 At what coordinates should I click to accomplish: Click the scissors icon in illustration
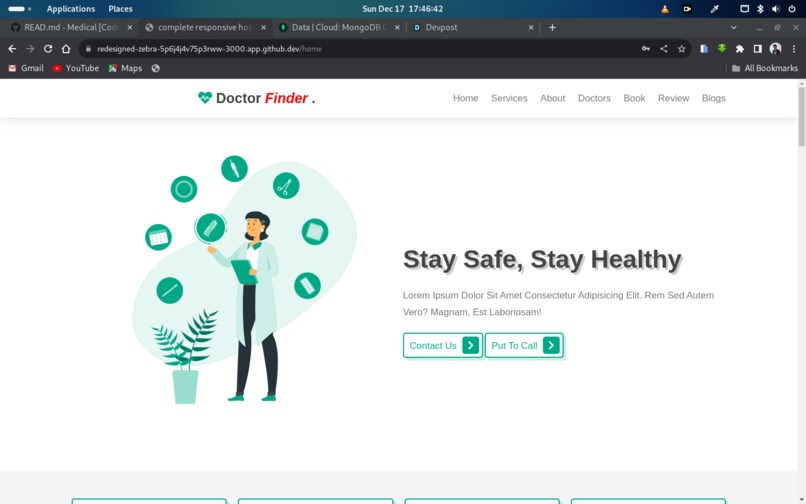[x=286, y=186]
